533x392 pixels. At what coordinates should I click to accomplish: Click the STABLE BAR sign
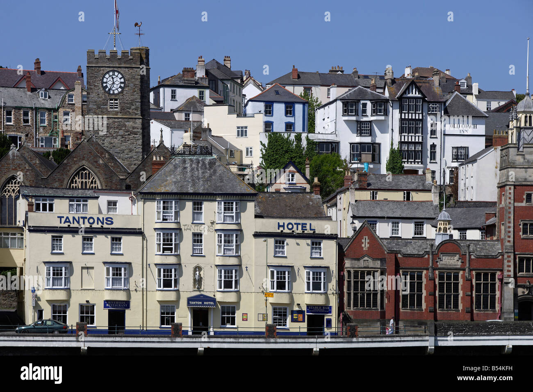pos(319,310)
